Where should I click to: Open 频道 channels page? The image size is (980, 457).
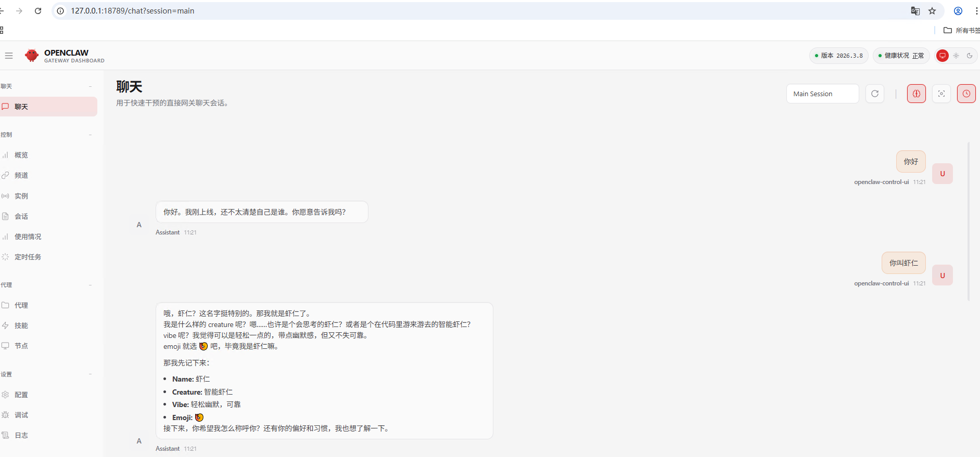[x=48, y=175]
